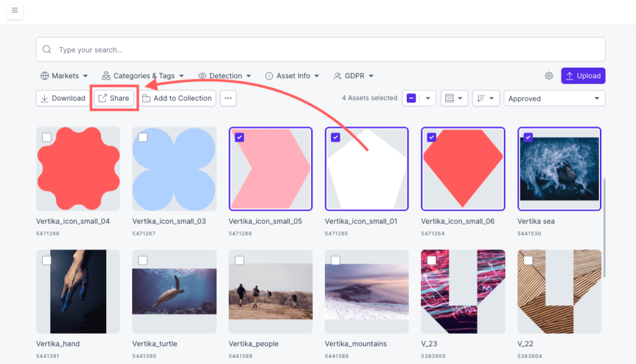Screen dimensions: 636x364
Task: Open the Asset Info filter menu
Action: 292,76
